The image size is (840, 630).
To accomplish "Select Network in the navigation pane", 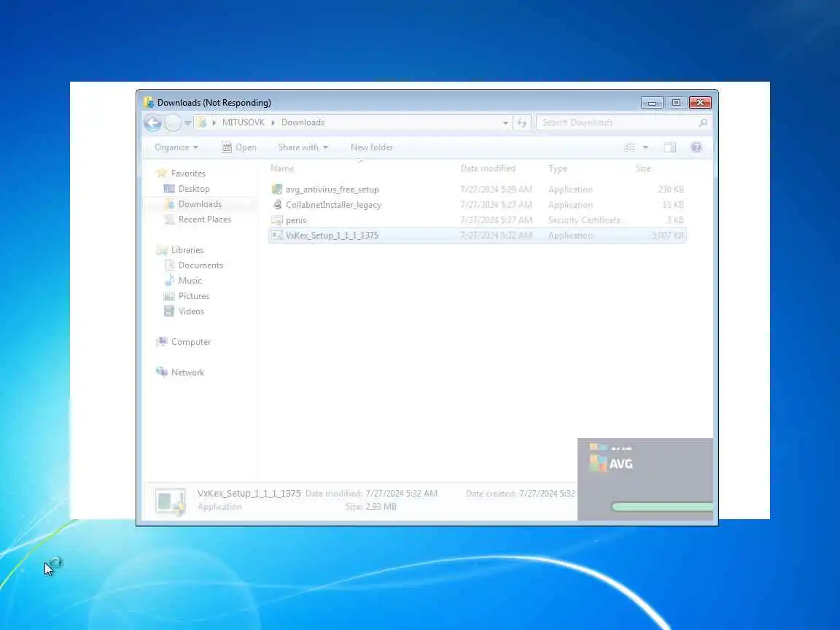I will [x=187, y=373].
